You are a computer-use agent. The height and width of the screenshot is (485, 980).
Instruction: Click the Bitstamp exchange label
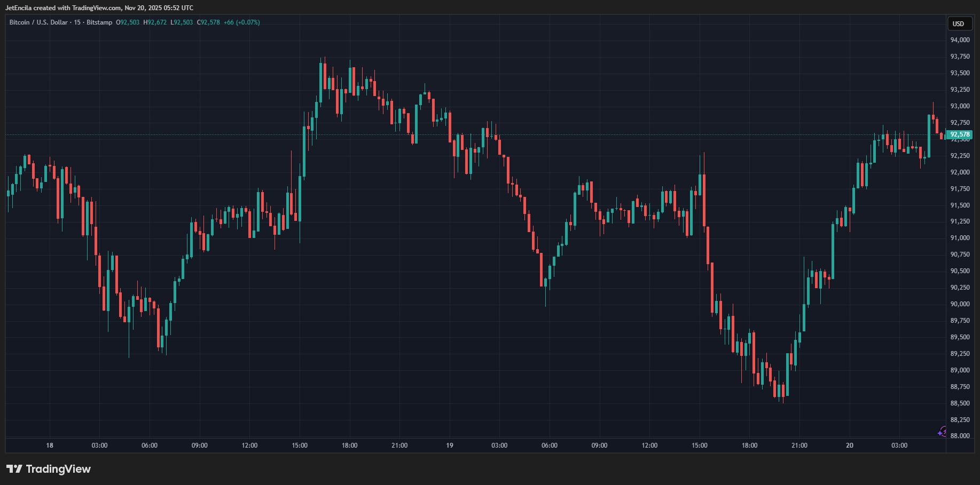click(x=99, y=22)
